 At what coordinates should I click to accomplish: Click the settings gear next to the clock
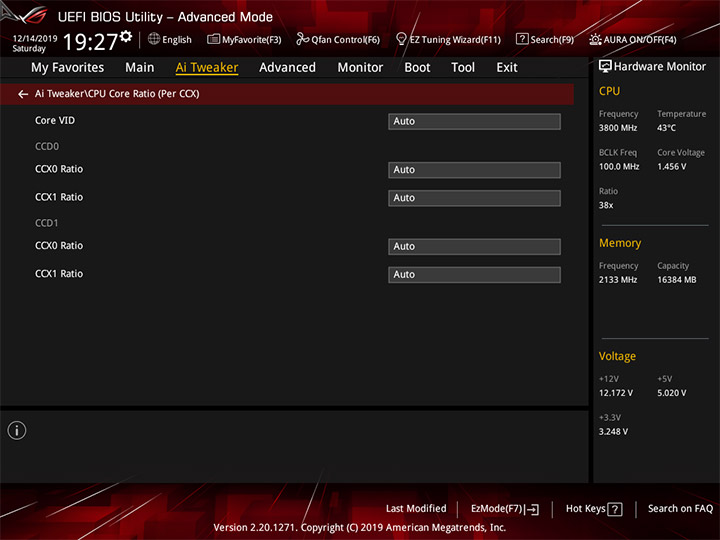click(x=126, y=36)
